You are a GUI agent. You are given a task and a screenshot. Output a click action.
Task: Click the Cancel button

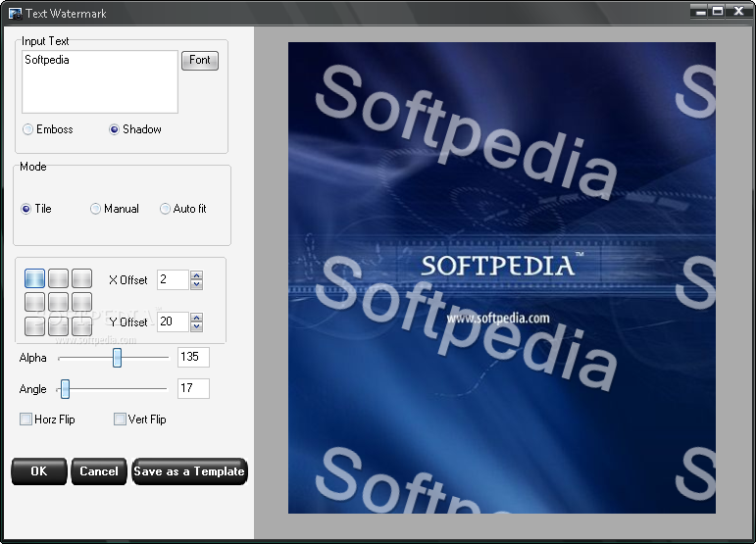point(99,471)
